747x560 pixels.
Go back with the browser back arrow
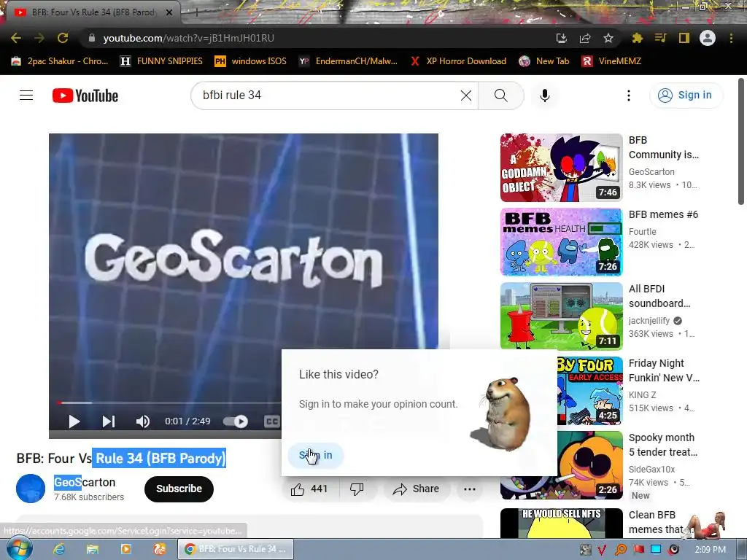point(16,38)
